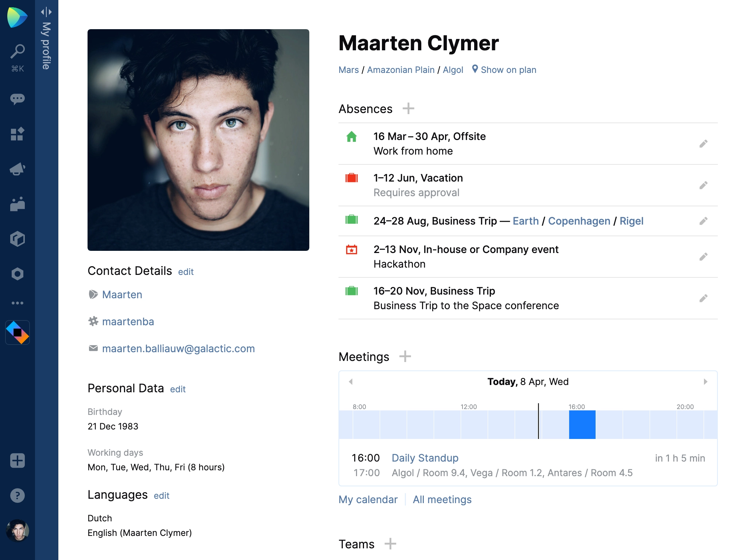Edit the Hackathon company event absence
The height and width of the screenshot is (560, 747).
[703, 257]
